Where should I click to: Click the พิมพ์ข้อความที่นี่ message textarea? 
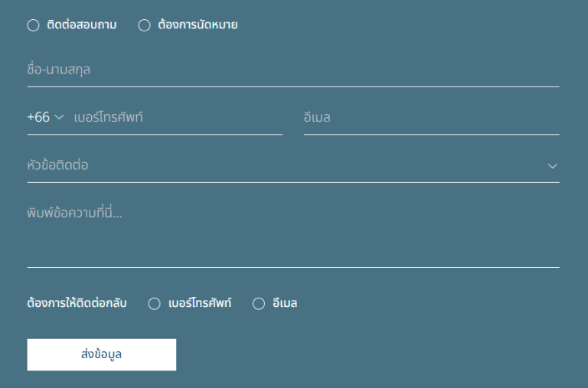[x=293, y=233]
